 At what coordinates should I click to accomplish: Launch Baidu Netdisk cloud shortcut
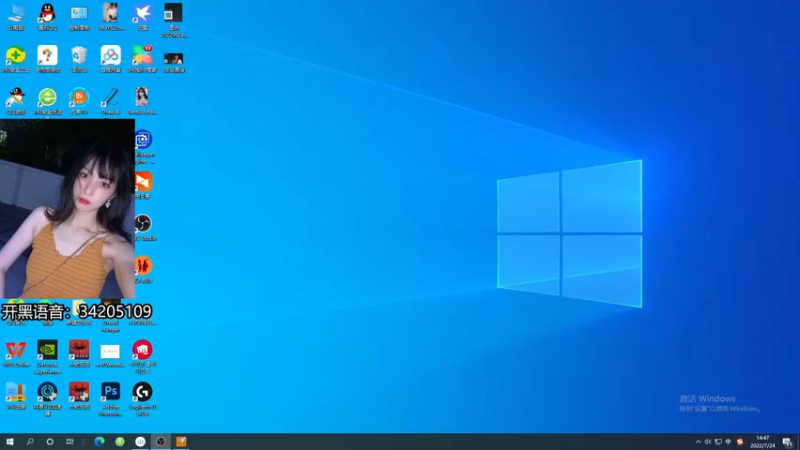click(x=111, y=59)
